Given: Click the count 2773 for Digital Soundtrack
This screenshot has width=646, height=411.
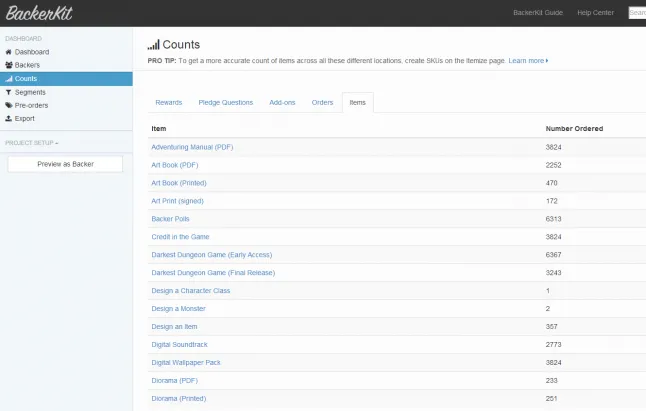Looking at the screenshot, I should point(553,344).
